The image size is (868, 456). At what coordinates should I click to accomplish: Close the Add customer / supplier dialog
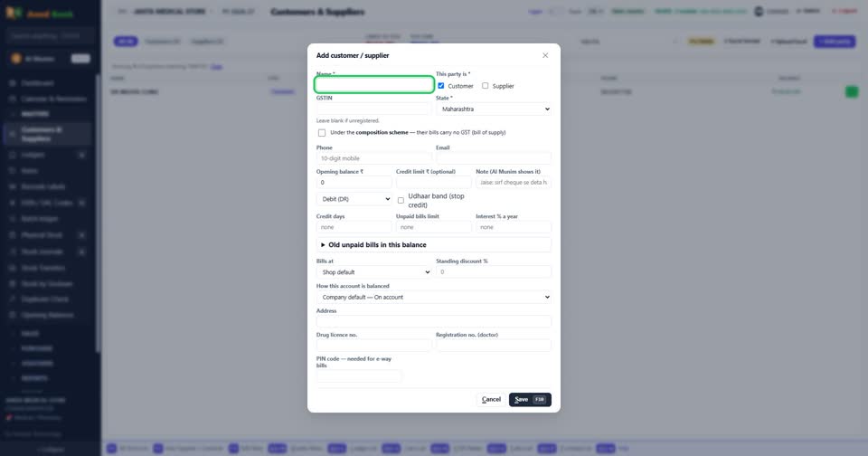pyautogui.click(x=545, y=55)
